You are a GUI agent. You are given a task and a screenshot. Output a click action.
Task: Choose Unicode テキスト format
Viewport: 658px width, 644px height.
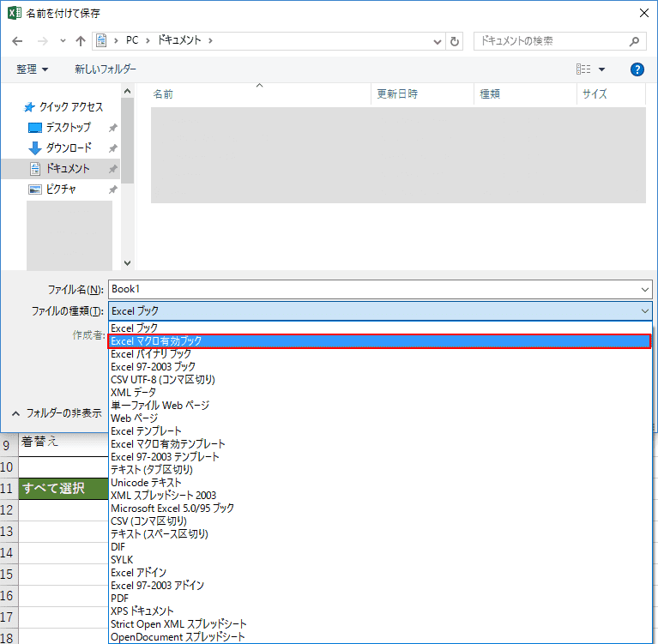click(x=380, y=483)
